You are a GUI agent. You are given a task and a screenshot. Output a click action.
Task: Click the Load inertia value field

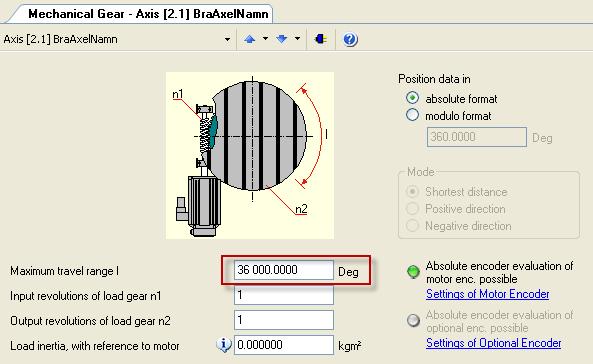pyautogui.click(x=284, y=345)
